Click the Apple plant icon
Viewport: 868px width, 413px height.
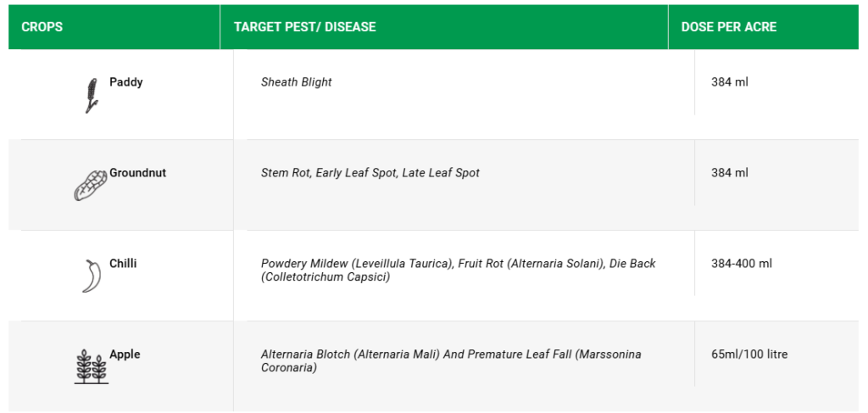(91, 366)
